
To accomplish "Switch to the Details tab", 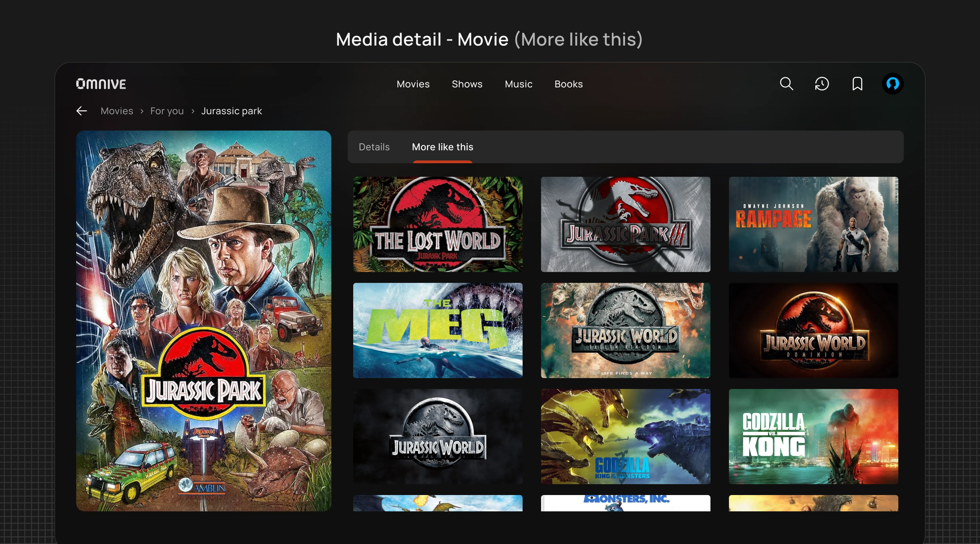I will pos(374,147).
